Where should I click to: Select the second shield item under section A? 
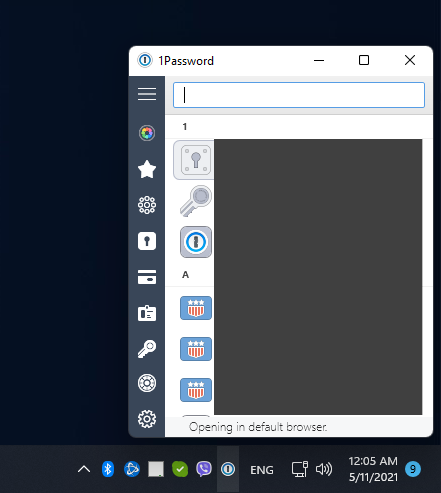click(196, 349)
